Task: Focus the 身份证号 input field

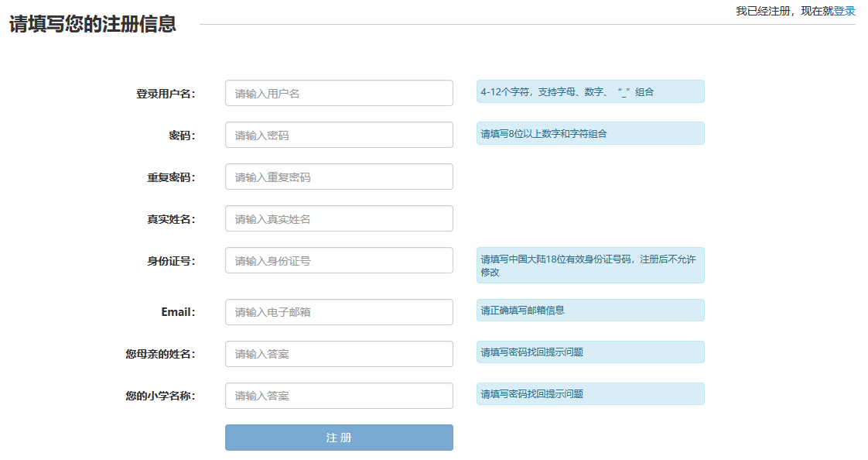Action: pos(339,260)
